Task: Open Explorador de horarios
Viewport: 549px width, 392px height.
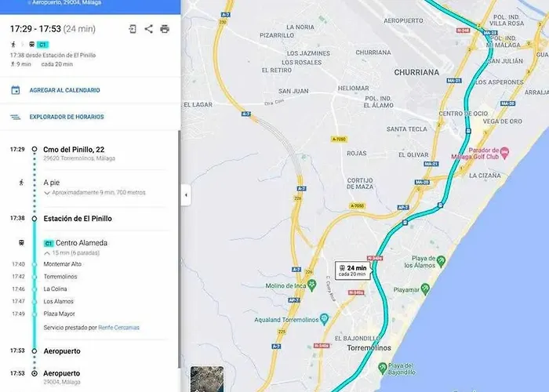Action: pos(67,117)
